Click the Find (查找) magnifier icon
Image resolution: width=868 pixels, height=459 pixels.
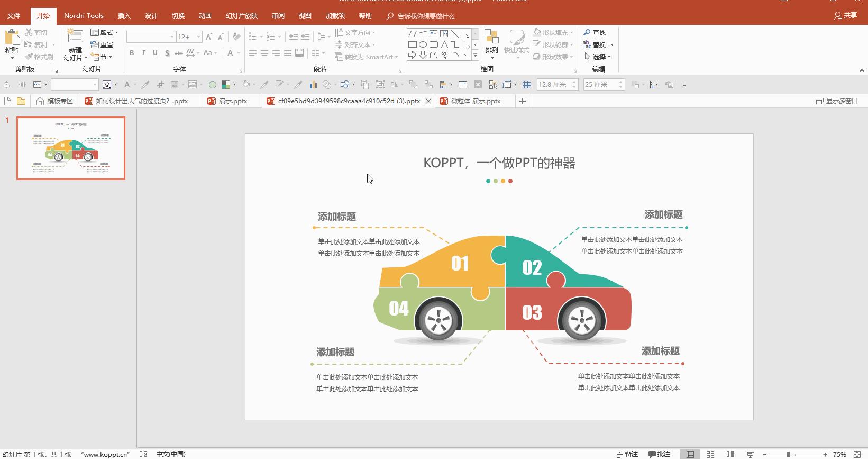pyautogui.click(x=587, y=33)
